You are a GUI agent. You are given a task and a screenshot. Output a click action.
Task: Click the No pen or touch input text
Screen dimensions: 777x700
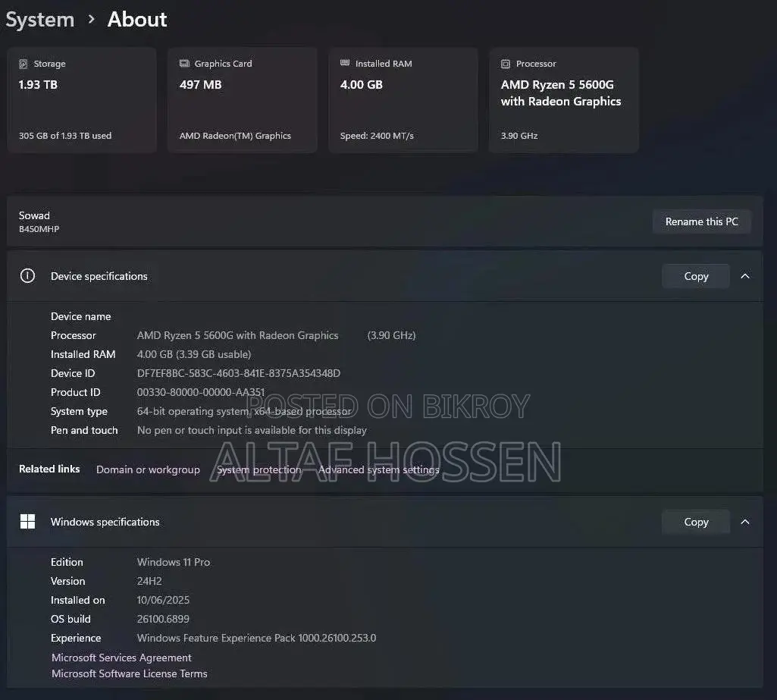(x=252, y=430)
